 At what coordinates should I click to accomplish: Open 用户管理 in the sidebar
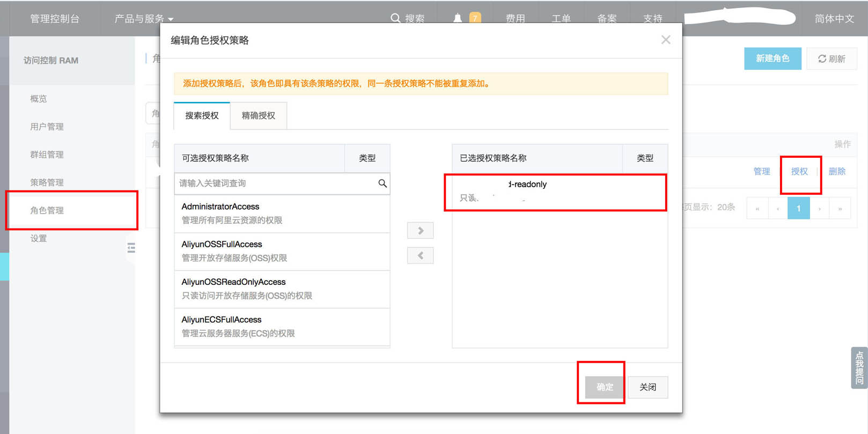click(x=47, y=127)
